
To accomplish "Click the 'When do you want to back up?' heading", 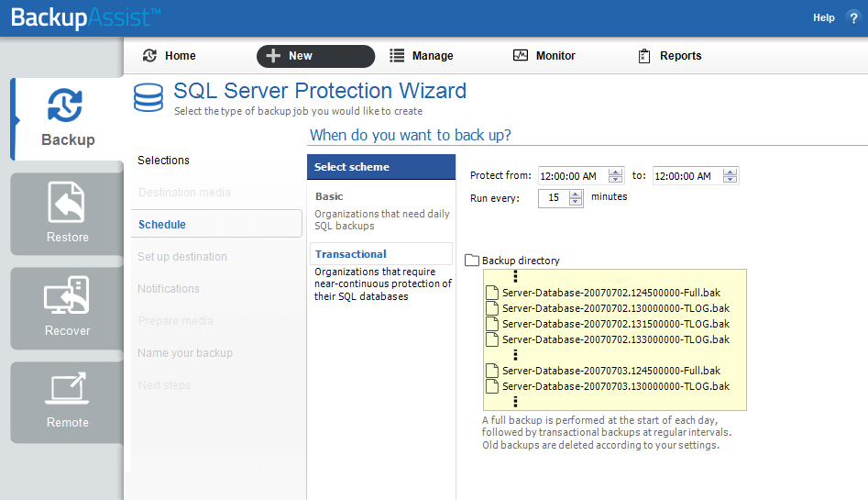I will coord(411,135).
